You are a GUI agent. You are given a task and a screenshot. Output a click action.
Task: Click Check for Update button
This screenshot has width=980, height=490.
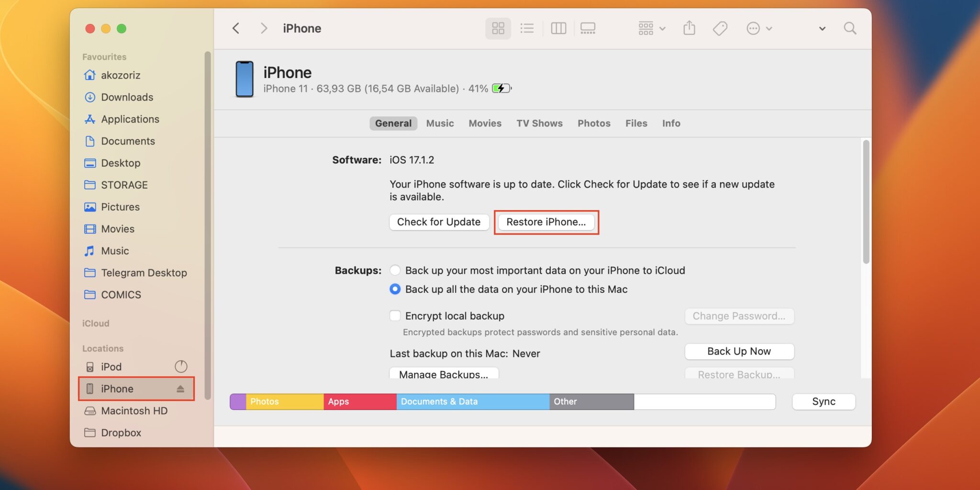tap(439, 222)
